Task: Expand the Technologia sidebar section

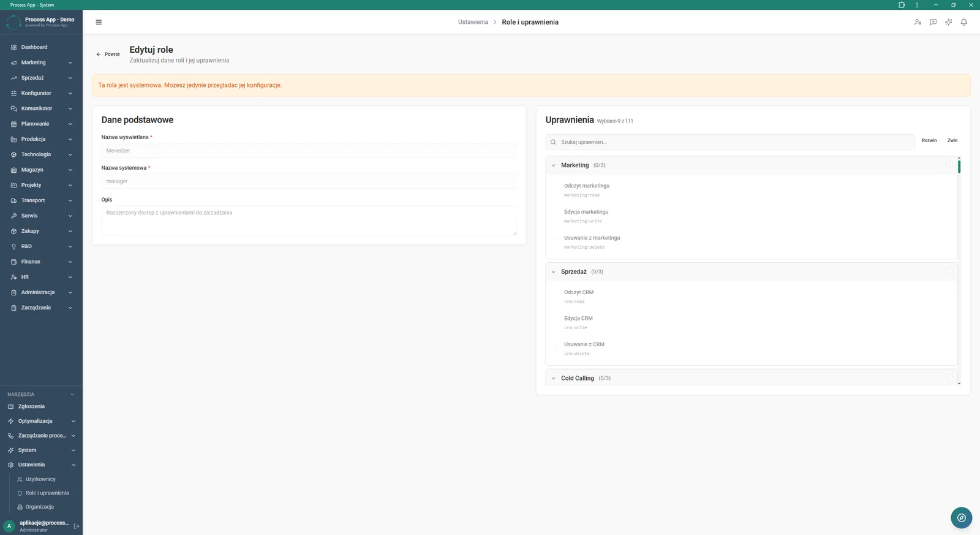Action: pos(70,154)
